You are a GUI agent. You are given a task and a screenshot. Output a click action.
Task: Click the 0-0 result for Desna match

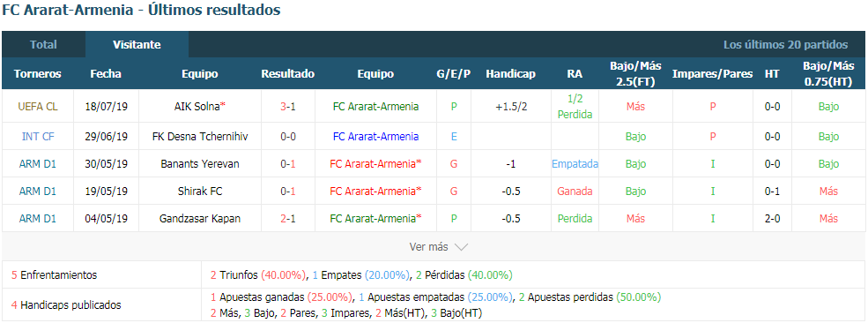288,136
